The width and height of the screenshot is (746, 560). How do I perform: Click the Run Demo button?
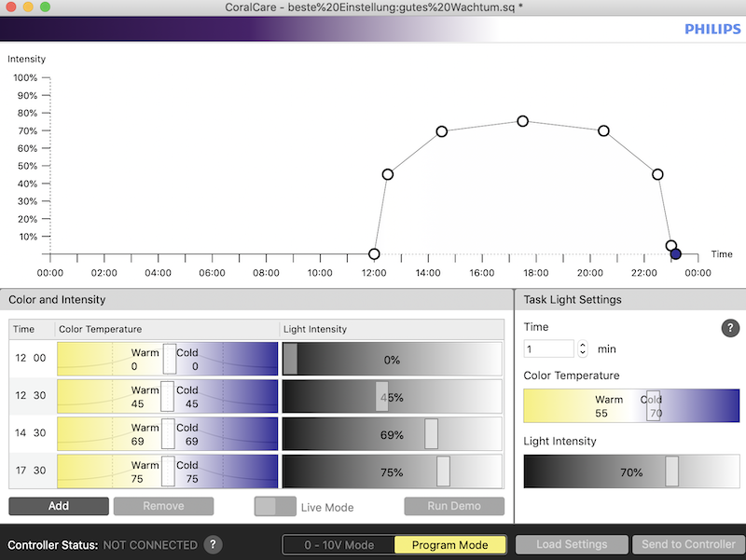point(454,506)
